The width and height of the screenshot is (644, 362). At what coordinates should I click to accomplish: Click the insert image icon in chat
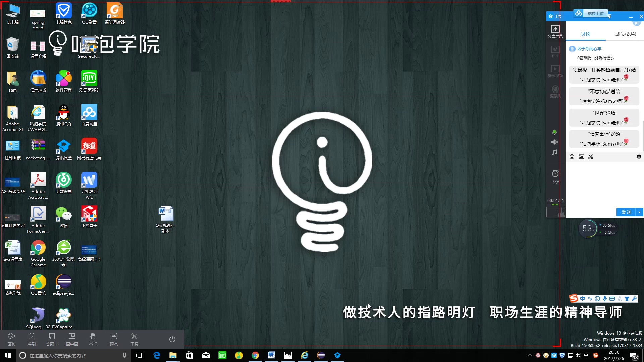tap(581, 157)
